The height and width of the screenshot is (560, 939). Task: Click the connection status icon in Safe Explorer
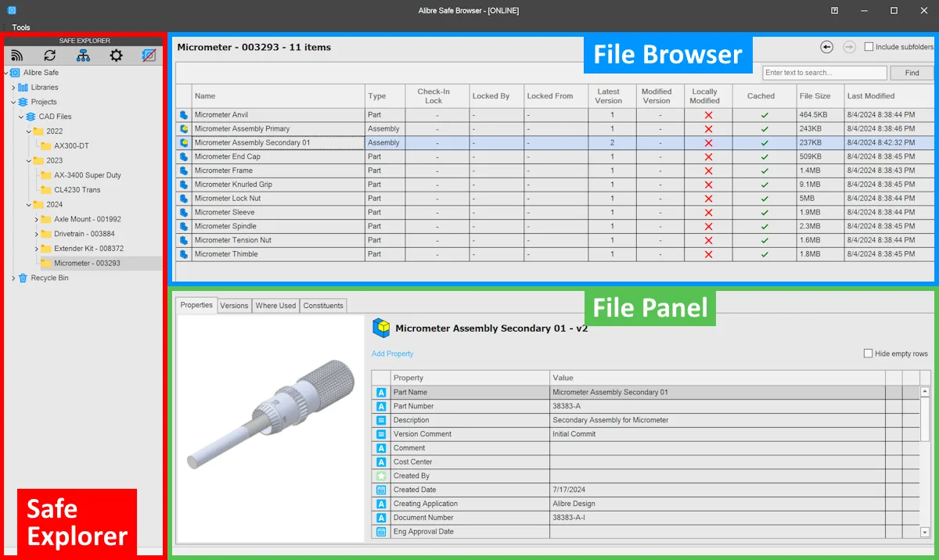[16, 56]
